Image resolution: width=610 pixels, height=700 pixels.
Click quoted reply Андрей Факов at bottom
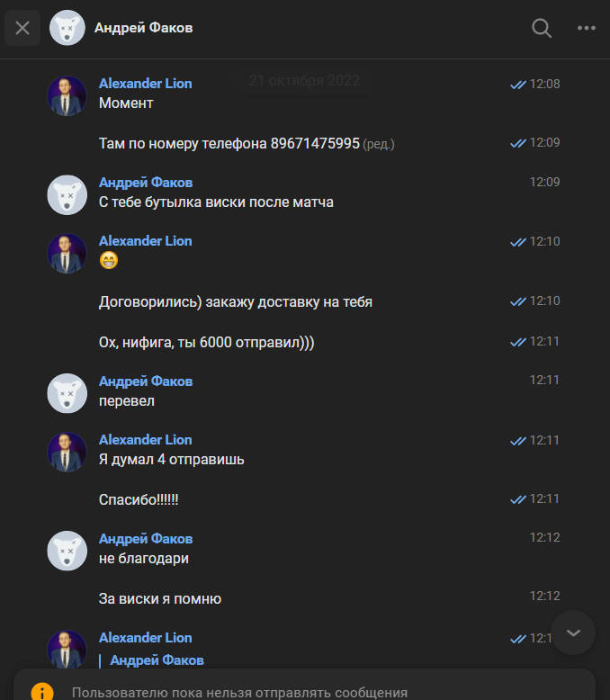point(157,660)
